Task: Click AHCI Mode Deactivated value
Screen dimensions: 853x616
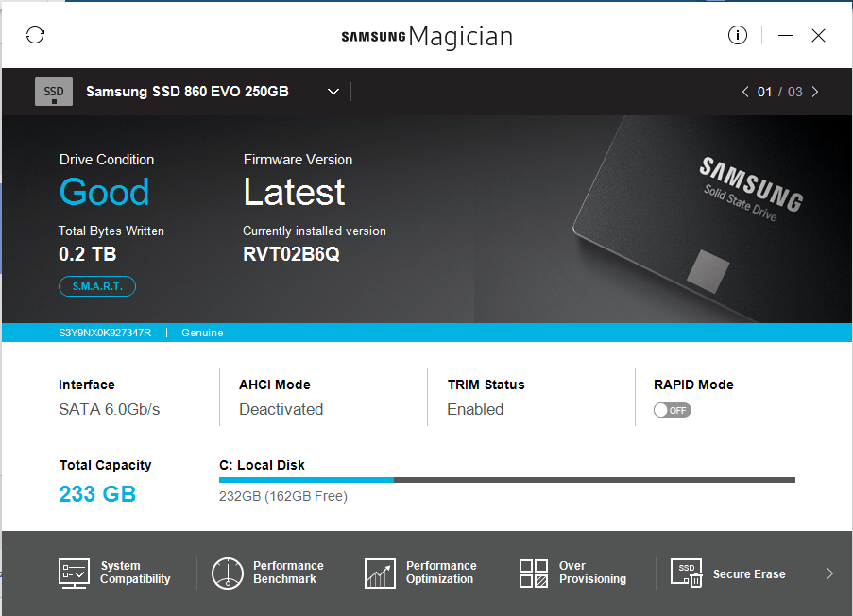Action: coord(281,409)
